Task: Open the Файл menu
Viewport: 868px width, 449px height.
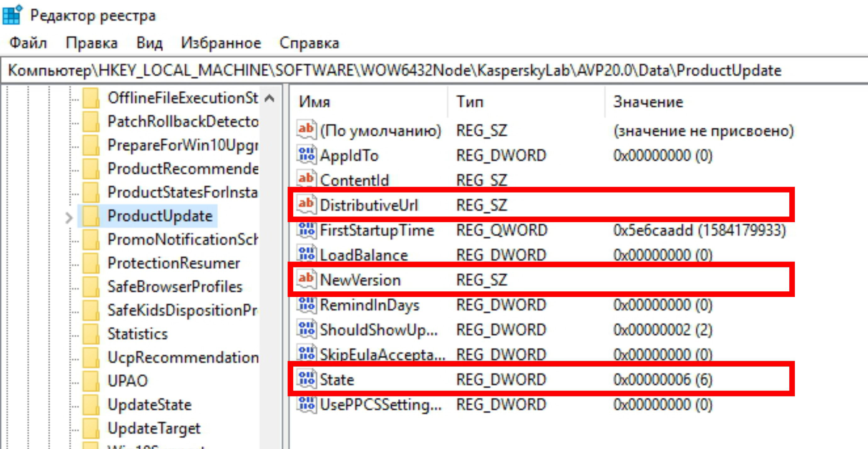Action: [x=28, y=43]
